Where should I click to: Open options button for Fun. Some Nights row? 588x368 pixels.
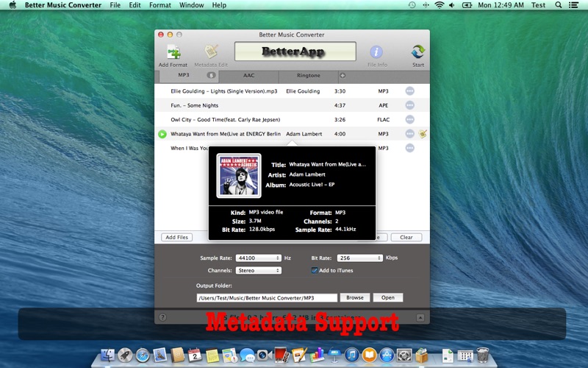point(410,105)
